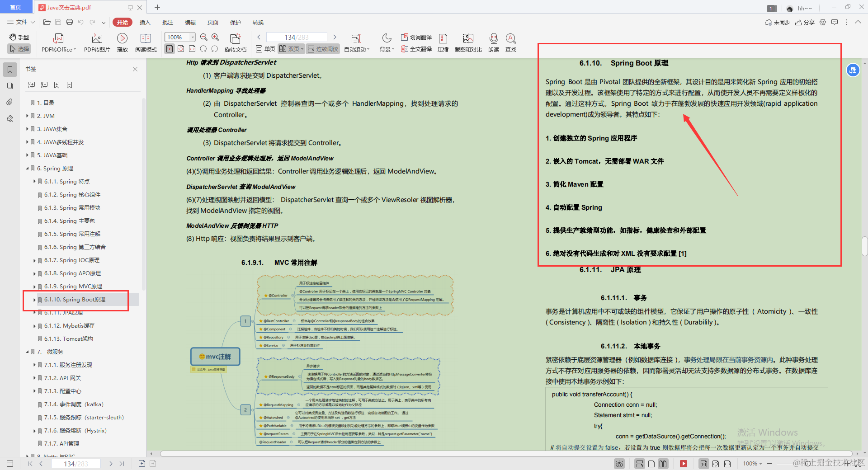Open the PDF转图片 tool
Screen dimensions: 868x470
coord(96,42)
